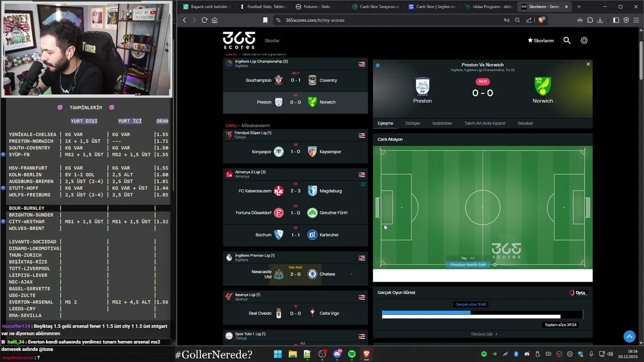Switch to the İstatistikler tab
The width and height of the screenshot is (644, 362).
pos(442,123)
